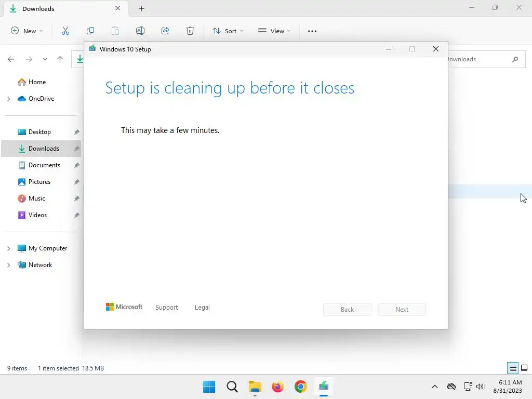
Task: Open the Sort dropdown menu
Action: click(228, 31)
